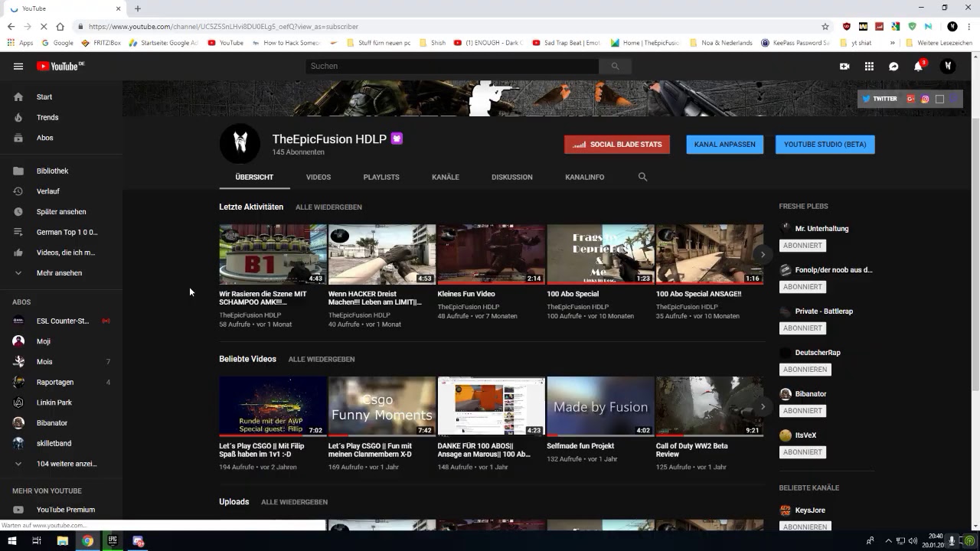This screenshot has width=980, height=551.
Task: Open Windows Start menu
Action: click(x=11, y=541)
